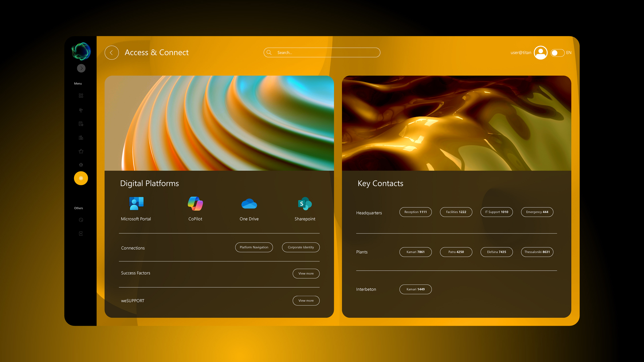Select the highlighted yellow Access & Connect menu item
Image resolution: width=644 pixels, height=362 pixels.
pos(81,178)
